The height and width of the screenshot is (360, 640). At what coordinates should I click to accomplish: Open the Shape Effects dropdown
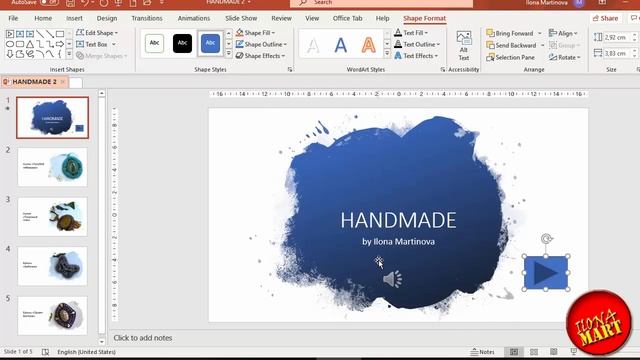[x=260, y=56]
